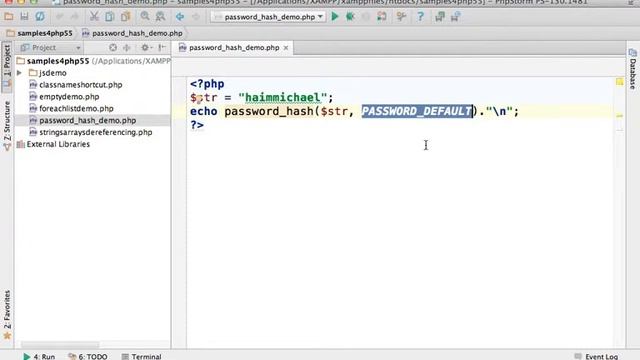The height and width of the screenshot is (360, 640).
Task: Click the last toolbar icon on the right
Action: tap(455, 17)
